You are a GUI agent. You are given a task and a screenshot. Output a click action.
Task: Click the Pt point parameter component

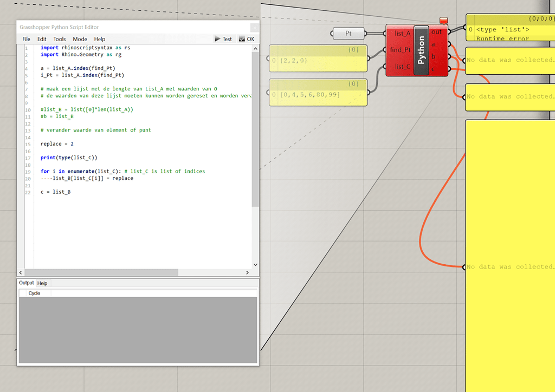[x=348, y=33]
